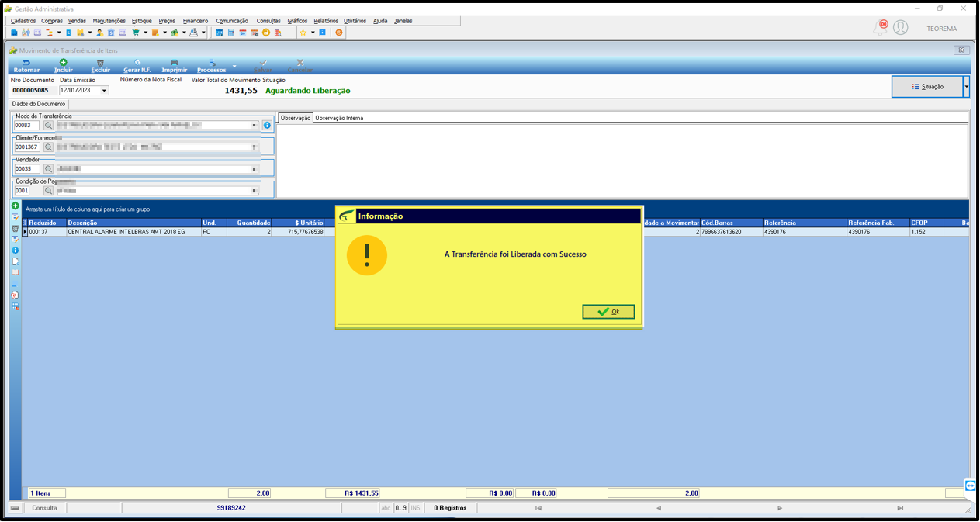
Task: Click the Cliente/Fornecedor code field 0001367
Action: click(26, 147)
